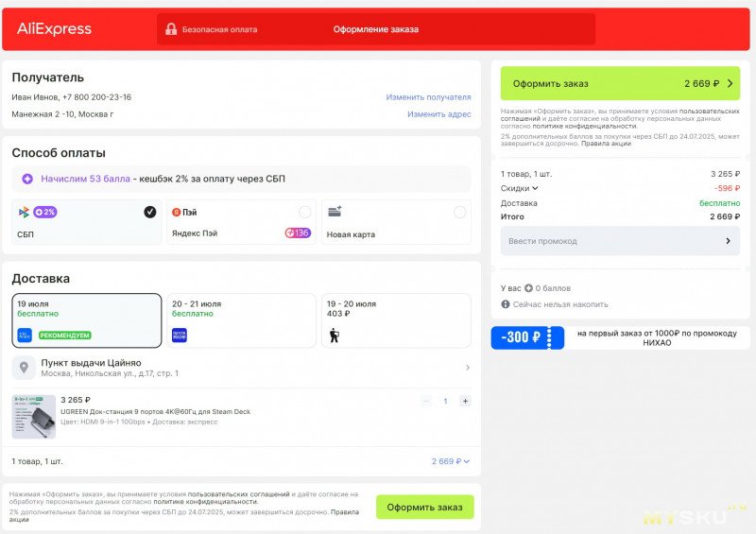This screenshot has width=756, height=534.
Task: Click the Ввести промокод field
Action: (x=620, y=241)
